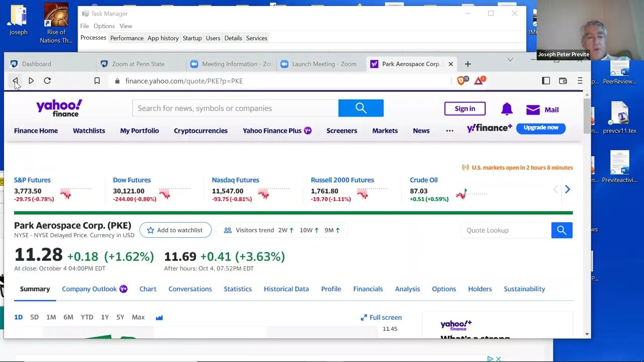Screen dimensions: 644x362
Task: Select the Max chart range
Action: click(x=138, y=317)
